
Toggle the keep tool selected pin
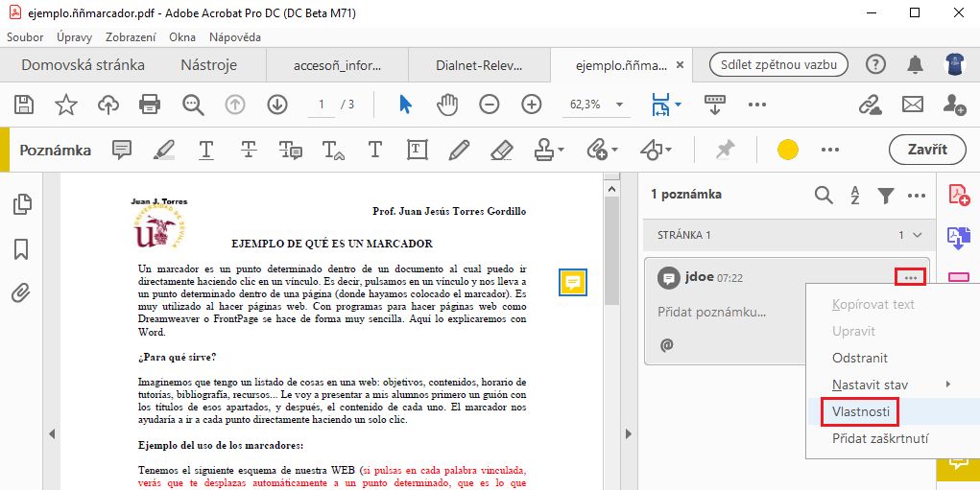click(x=725, y=150)
